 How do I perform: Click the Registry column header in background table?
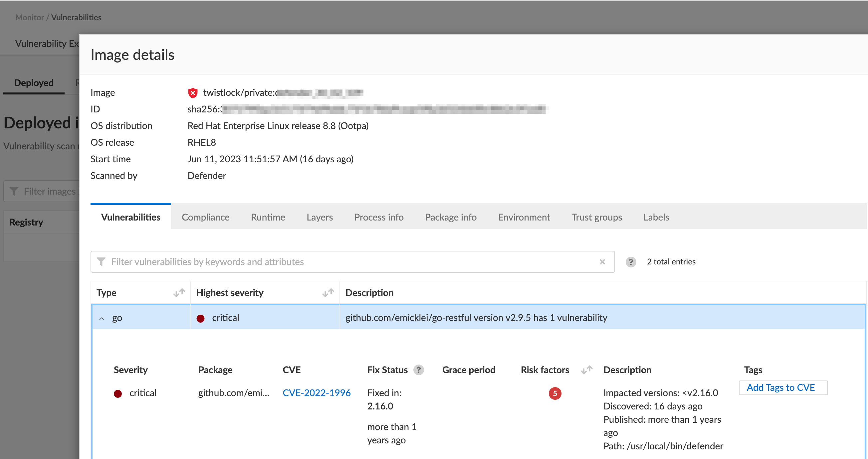click(x=26, y=222)
